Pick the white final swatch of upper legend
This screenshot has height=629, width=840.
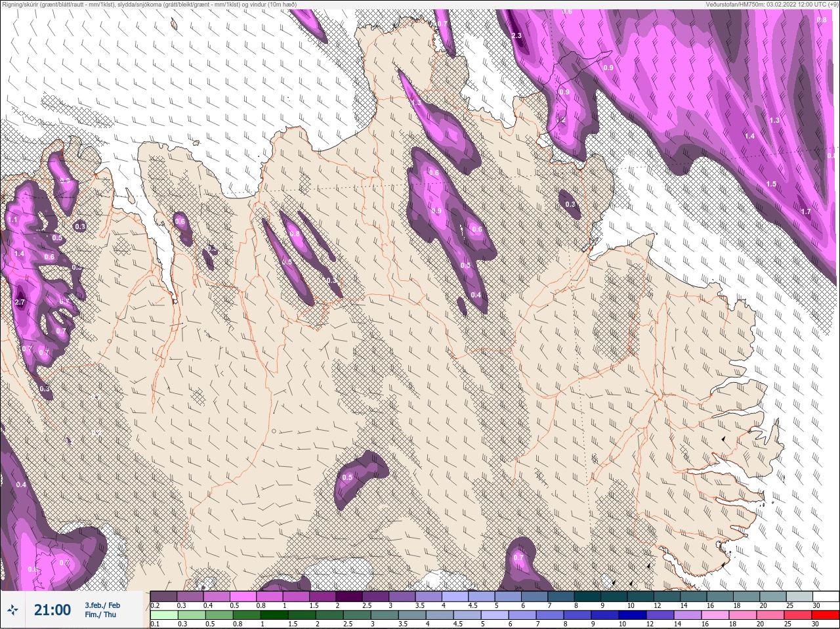tap(826, 596)
